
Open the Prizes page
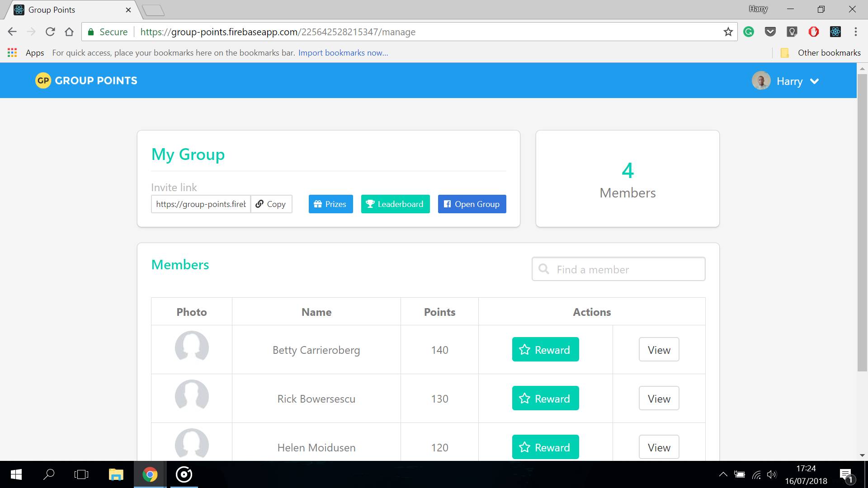330,204
